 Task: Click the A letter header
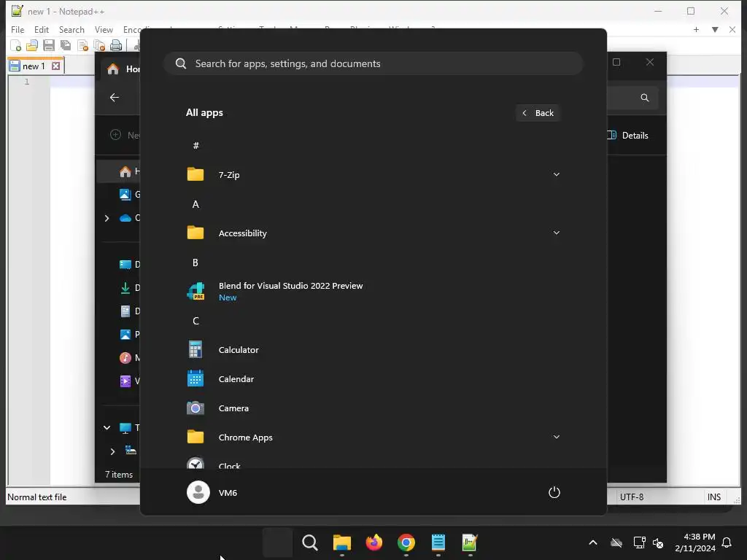tap(196, 204)
